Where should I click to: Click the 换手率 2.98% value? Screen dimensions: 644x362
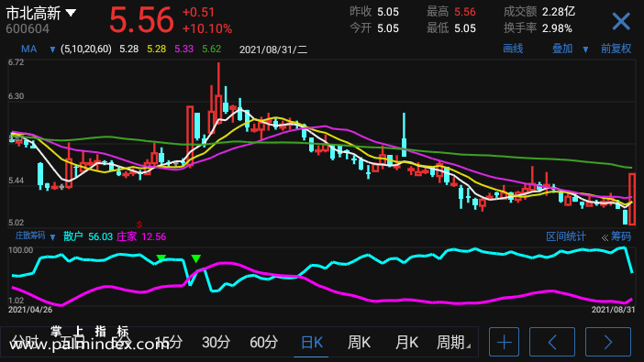pos(557,28)
